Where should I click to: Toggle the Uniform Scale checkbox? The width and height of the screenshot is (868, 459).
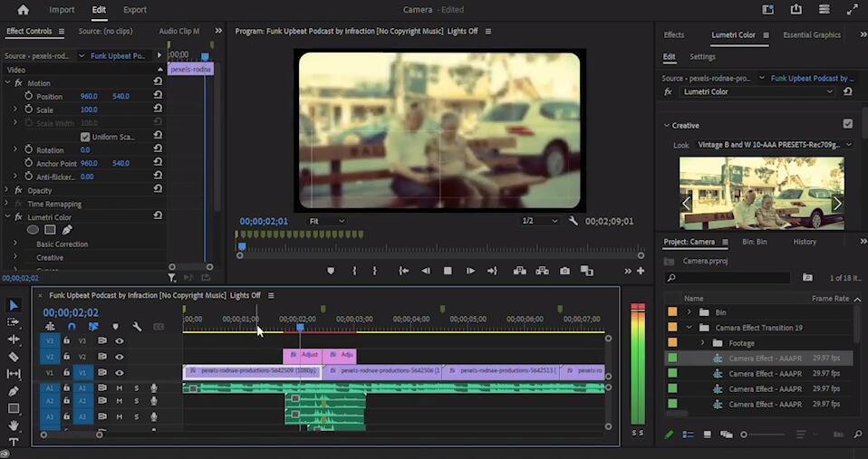[x=84, y=137]
